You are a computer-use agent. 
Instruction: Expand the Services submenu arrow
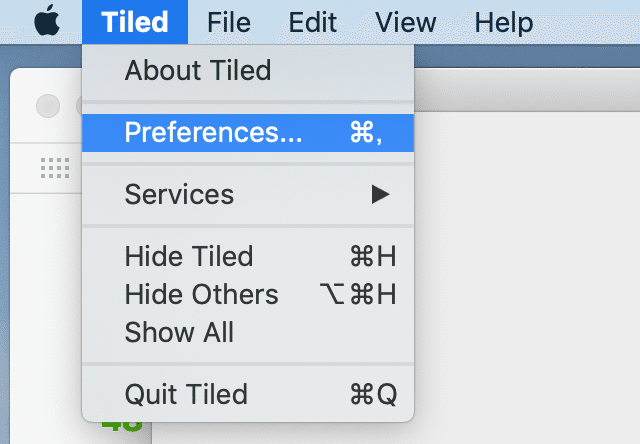[x=380, y=194]
